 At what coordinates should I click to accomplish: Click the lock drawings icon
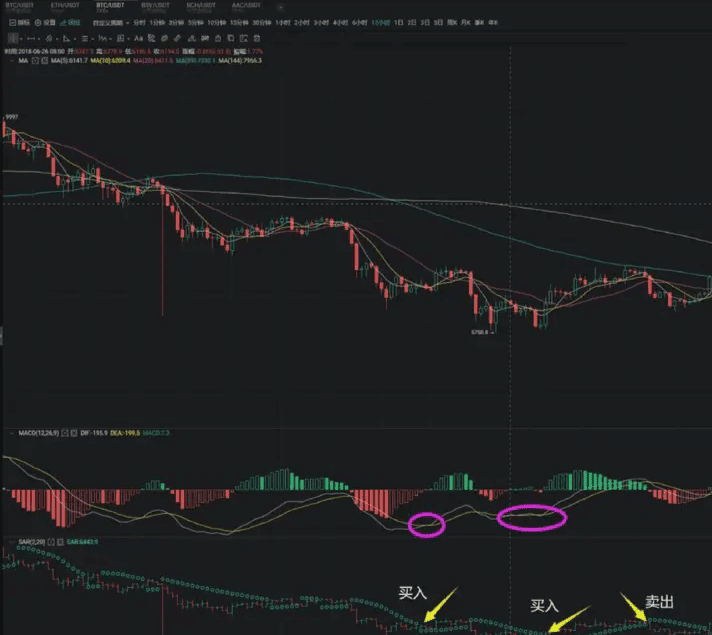pos(218,39)
